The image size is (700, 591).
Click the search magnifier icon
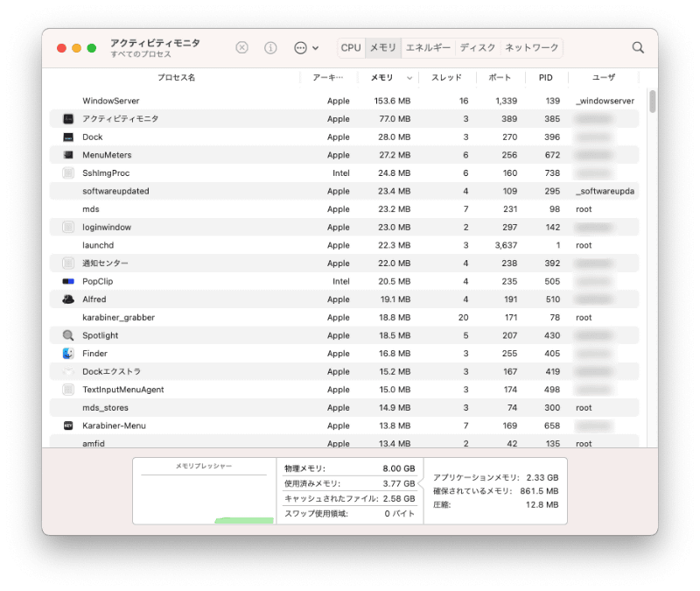coord(636,47)
